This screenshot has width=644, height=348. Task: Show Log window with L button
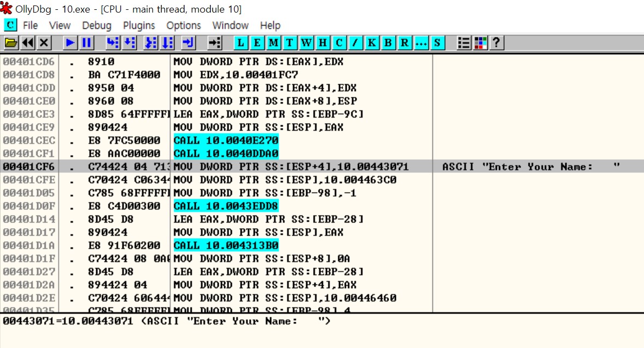(241, 43)
